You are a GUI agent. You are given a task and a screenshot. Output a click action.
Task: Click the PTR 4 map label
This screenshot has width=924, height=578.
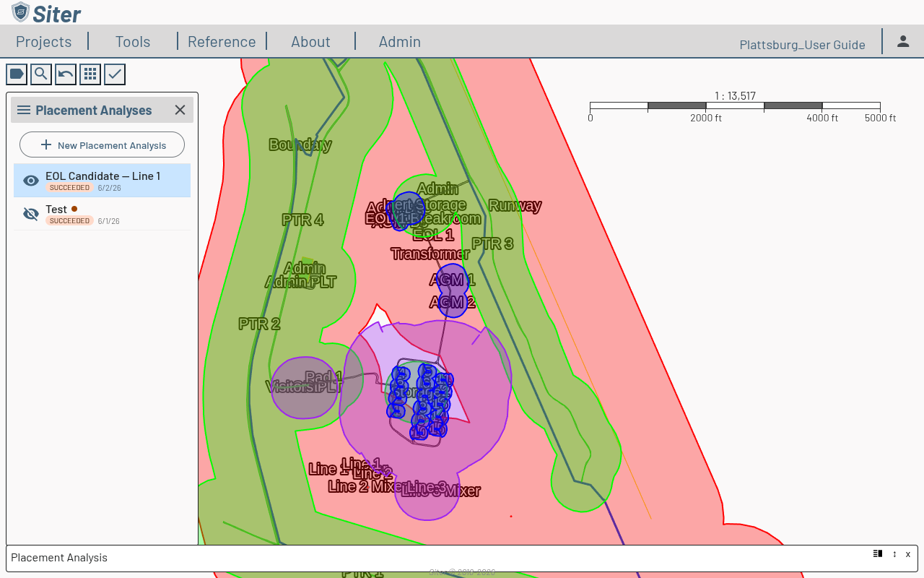[302, 220]
